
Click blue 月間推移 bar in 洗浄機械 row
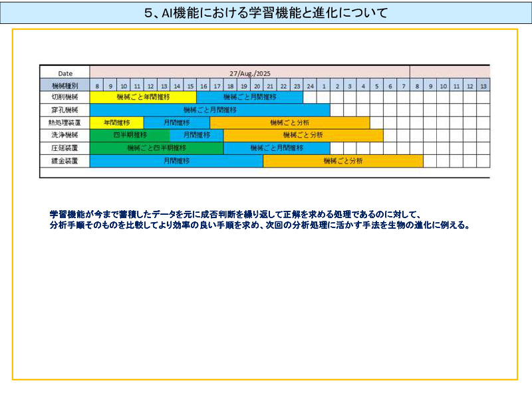click(197, 135)
